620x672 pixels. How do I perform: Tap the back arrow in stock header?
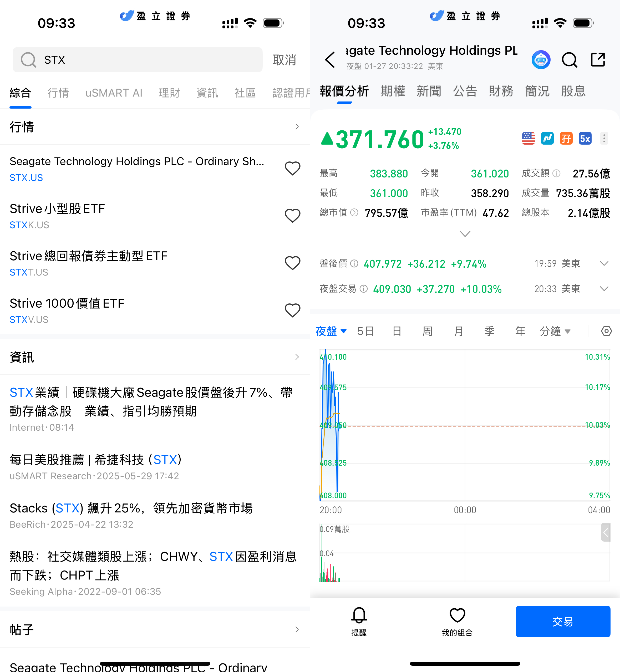(330, 60)
